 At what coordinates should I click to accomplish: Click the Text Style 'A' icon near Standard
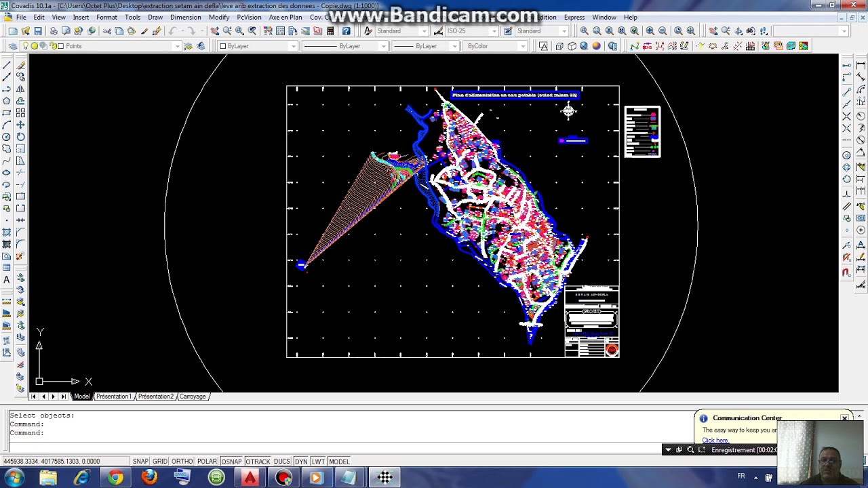click(368, 31)
